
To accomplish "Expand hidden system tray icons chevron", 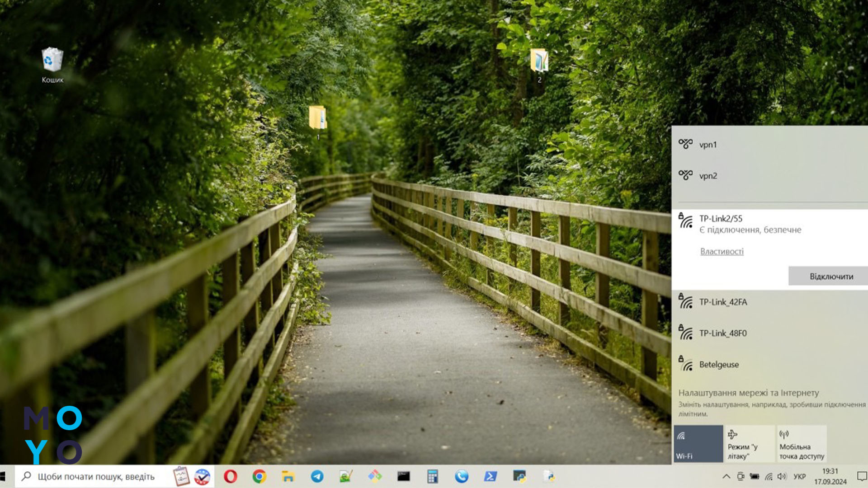I will pyautogui.click(x=726, y=476).
